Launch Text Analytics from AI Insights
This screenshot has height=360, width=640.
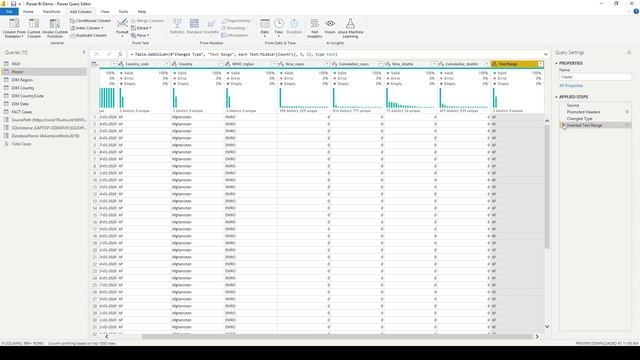click(x=314, y=28)
